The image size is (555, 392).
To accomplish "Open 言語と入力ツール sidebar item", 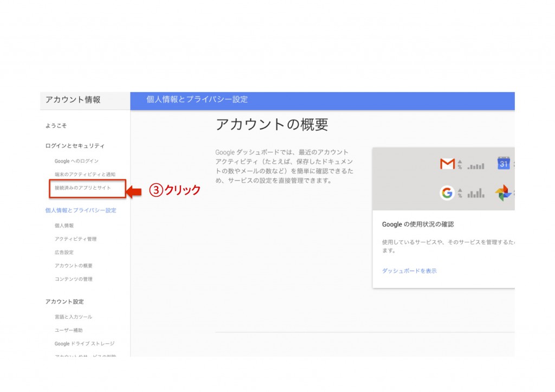I will point(73,317).
